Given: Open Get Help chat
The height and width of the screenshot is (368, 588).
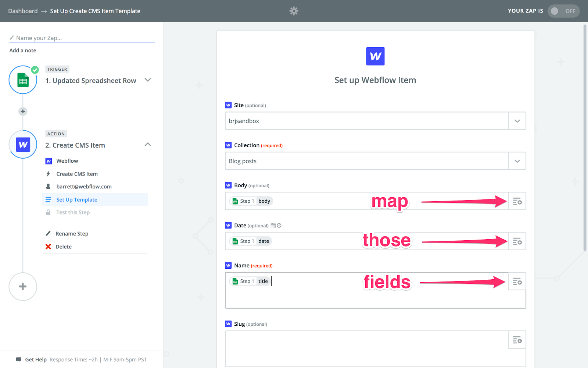Looking at the screenshot, I should tap(36, 360).
